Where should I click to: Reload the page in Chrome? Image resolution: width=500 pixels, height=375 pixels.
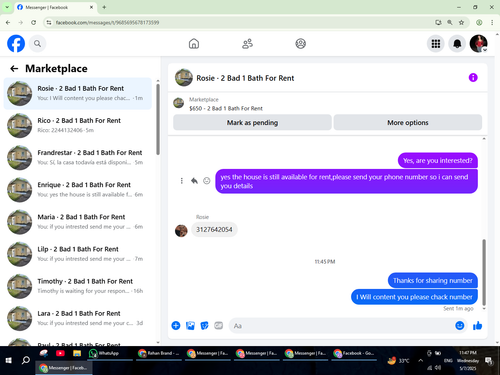[x=33, y=22]
